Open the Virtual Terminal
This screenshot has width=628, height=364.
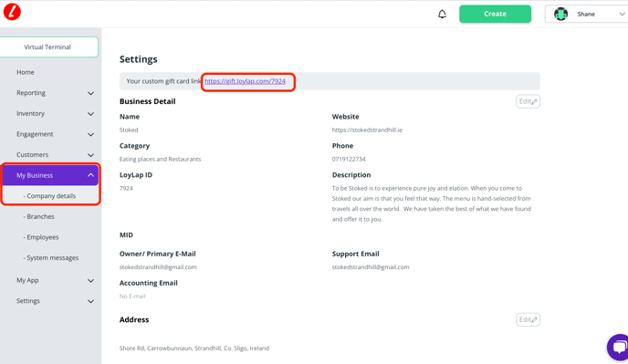(48, 47)
